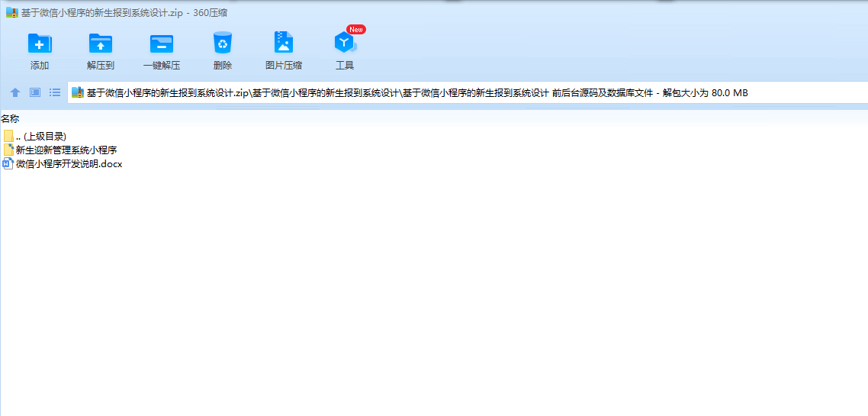Image resolution: width=868 pixels, height=416 pixels.
Task: Click the archive icon in the address bar
Action: coord(78,92)
